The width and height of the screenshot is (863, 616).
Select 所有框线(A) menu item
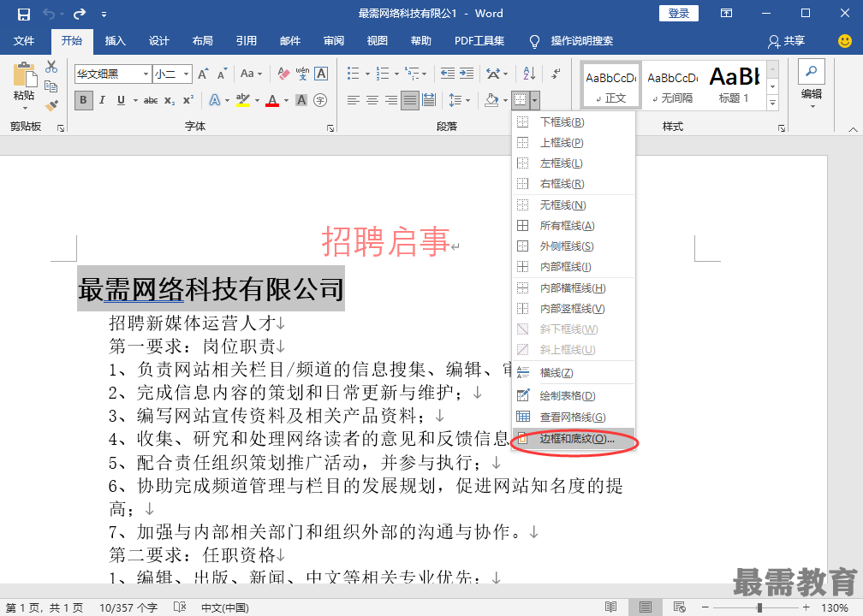click(574, 226)
